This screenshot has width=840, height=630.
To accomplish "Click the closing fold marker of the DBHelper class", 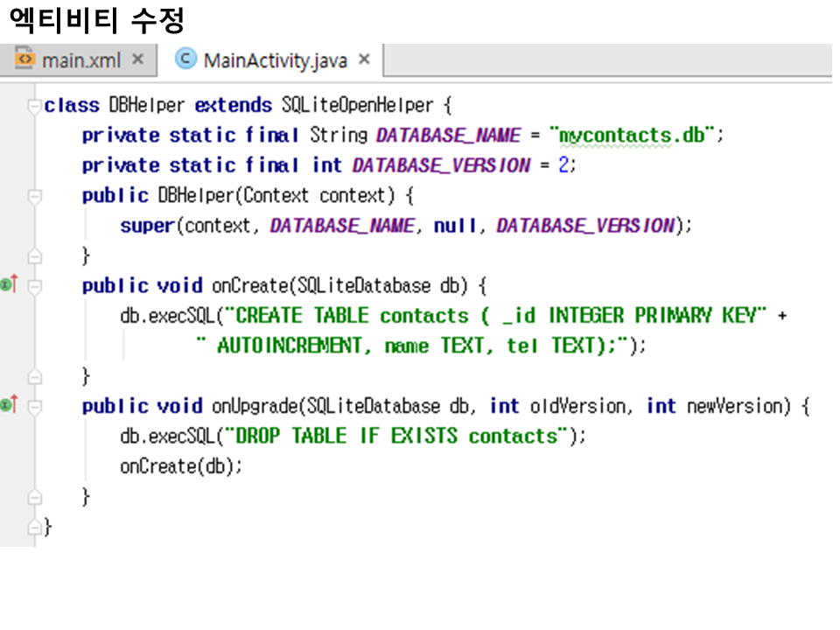I will point(34,527).
